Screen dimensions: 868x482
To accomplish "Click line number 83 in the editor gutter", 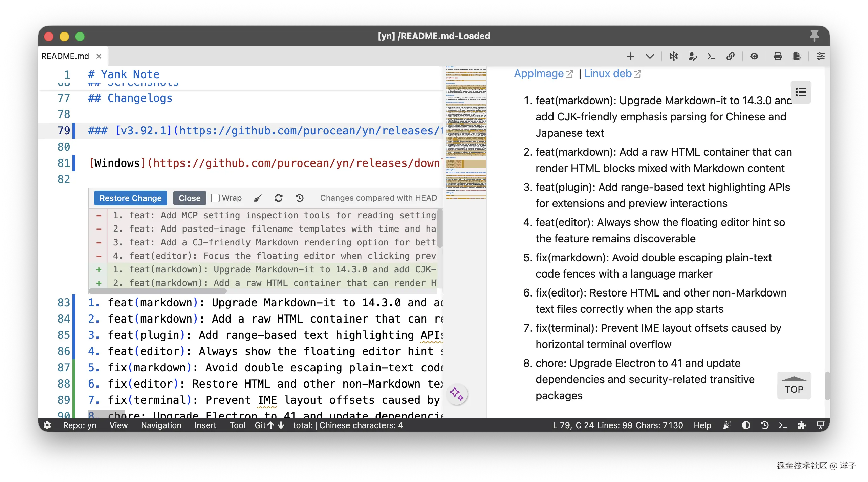I will pos(64,303).
